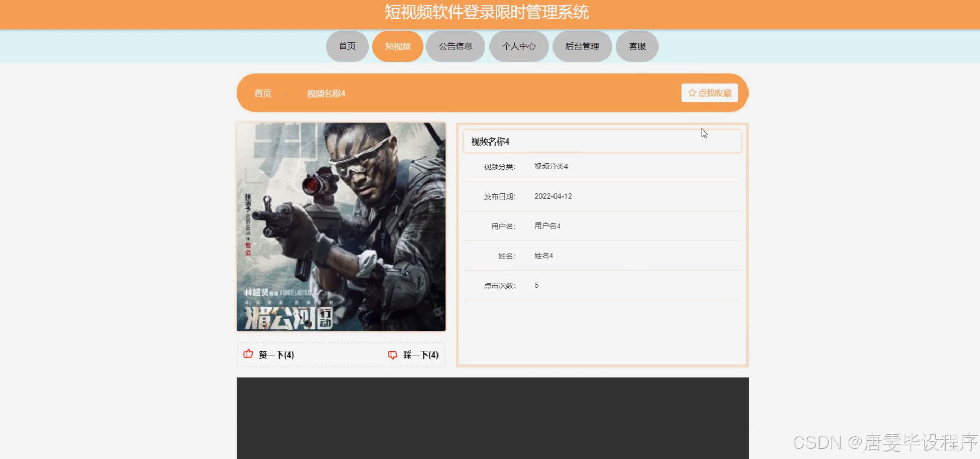Click the 视频名称4 title box
This screenshot has height=459, width=980.
tap(602, 141)
